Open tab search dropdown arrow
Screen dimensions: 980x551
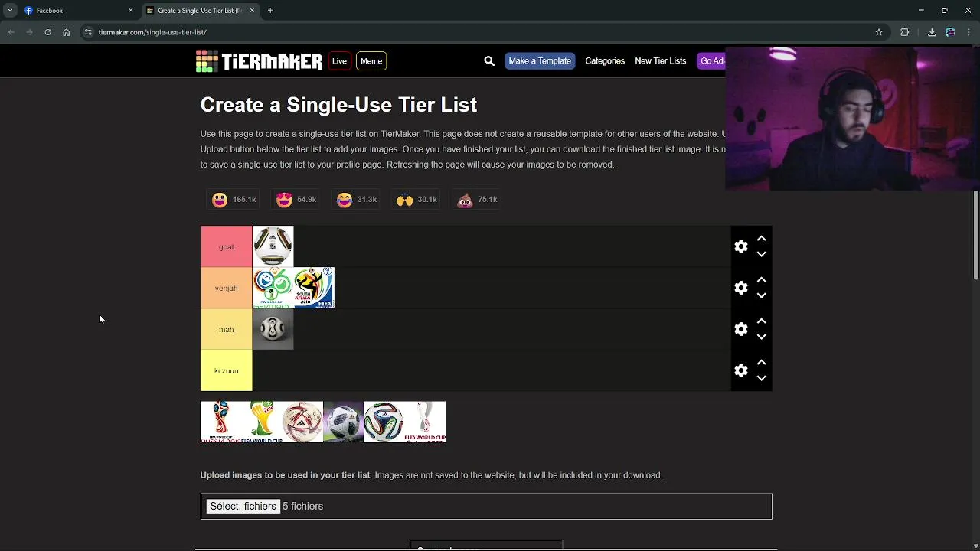click(10, 11)
